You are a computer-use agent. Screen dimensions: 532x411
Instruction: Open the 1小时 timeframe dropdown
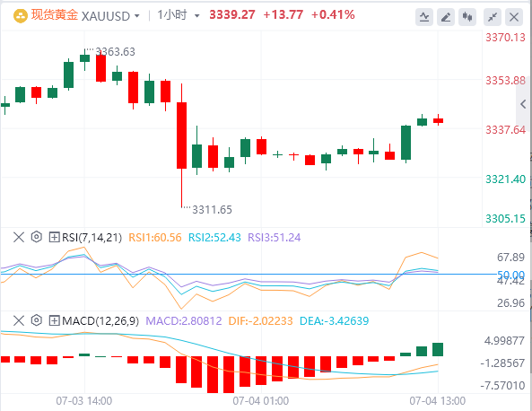click(196, 16)
